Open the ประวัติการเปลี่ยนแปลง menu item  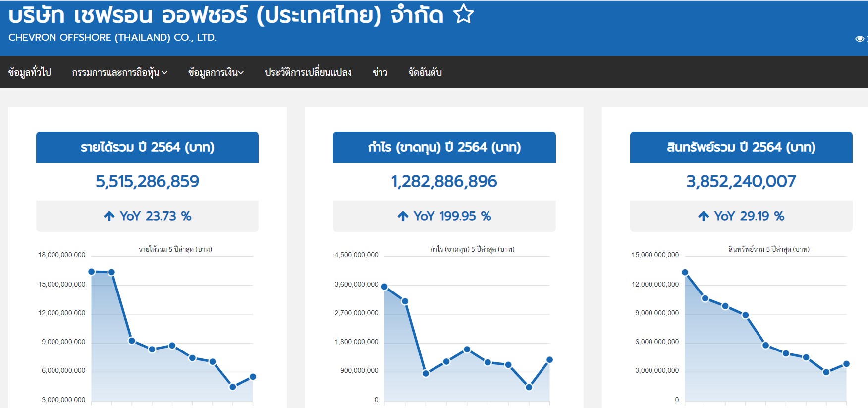(x=308, y=72)
